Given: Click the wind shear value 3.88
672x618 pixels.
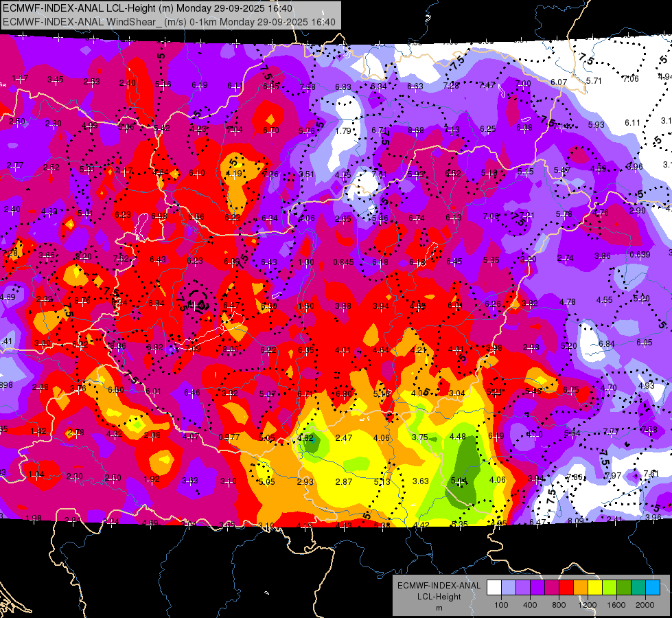Looking at the screenshot, I should [x=343, y=306].
